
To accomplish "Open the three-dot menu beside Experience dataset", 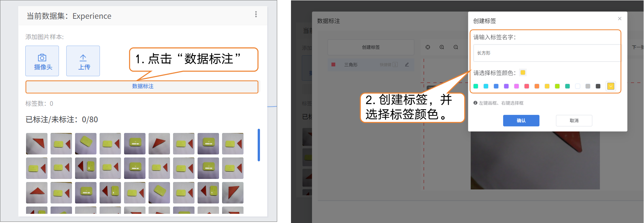I will tap(256, 14).
